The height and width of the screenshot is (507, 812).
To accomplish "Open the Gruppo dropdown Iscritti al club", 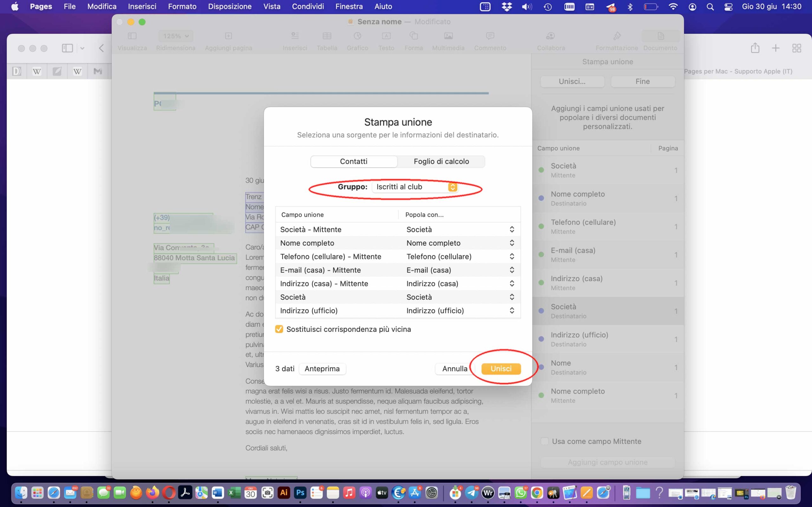I will [x=415, y=187].
